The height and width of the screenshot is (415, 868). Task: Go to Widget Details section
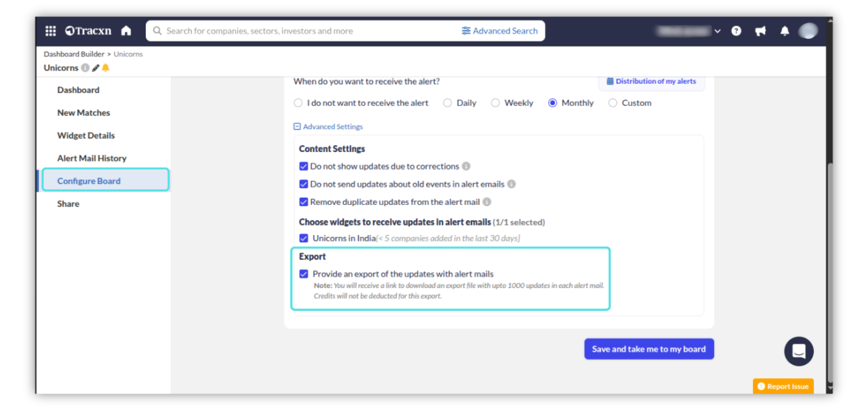pyautogui.click(x=86, y=136)
